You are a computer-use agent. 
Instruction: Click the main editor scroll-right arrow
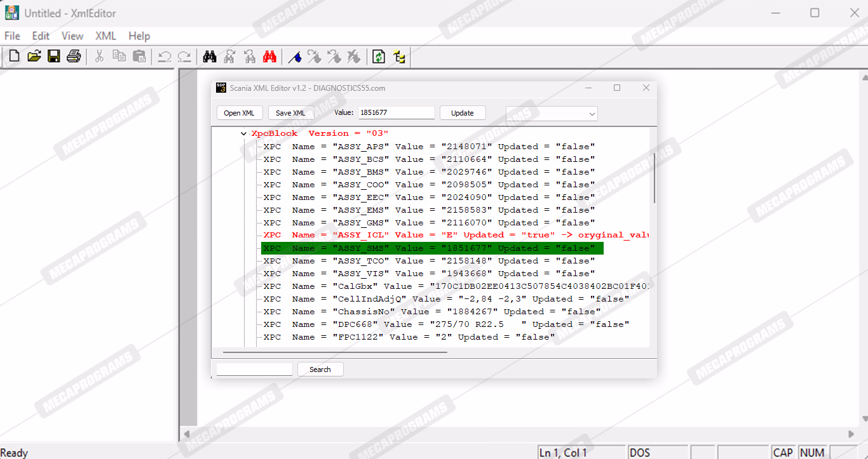(851, 434)
